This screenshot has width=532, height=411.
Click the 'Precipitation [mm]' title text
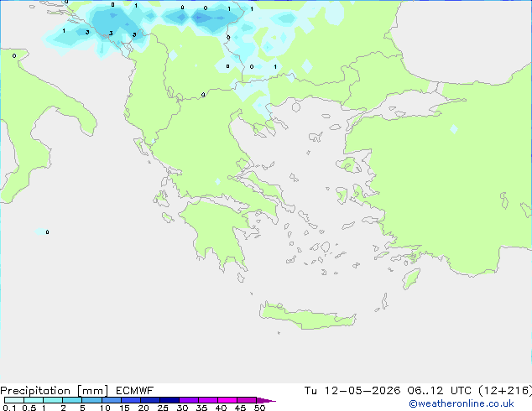[55, 391]
